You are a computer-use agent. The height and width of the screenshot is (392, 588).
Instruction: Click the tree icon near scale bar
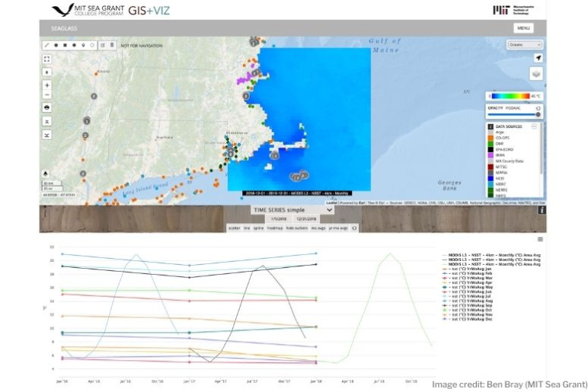click(x=46, y=174)
